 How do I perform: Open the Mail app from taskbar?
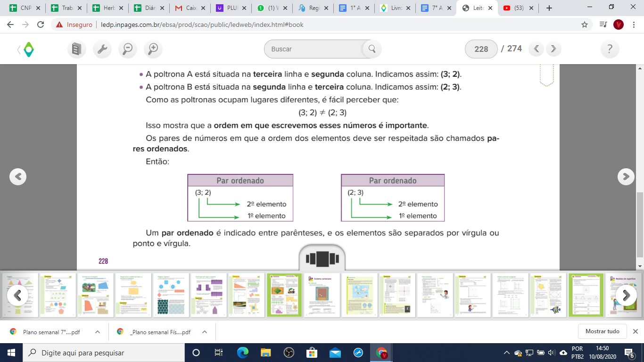tap(335, 353)
